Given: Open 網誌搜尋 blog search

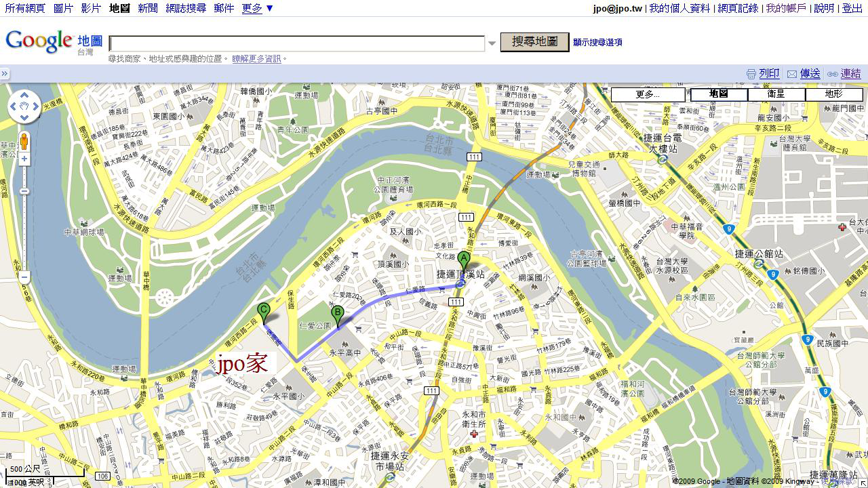Looking at the screenshot, I should tap(186, 8).
